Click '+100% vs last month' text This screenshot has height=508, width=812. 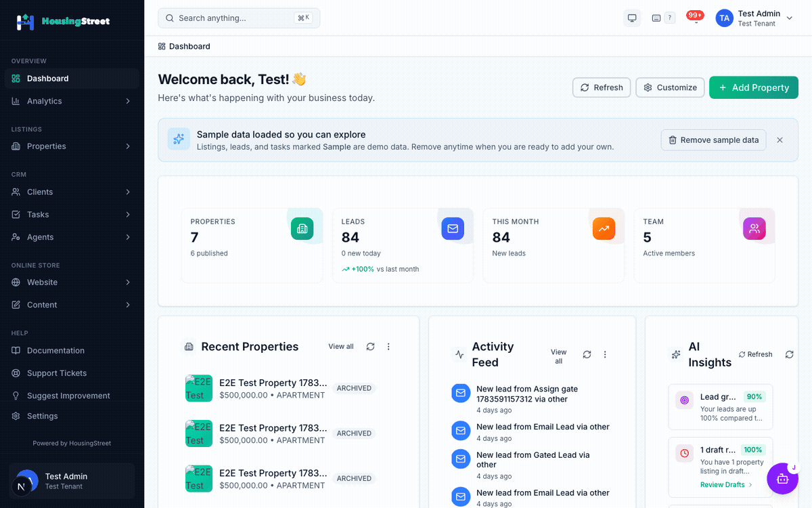click(380, 269)
